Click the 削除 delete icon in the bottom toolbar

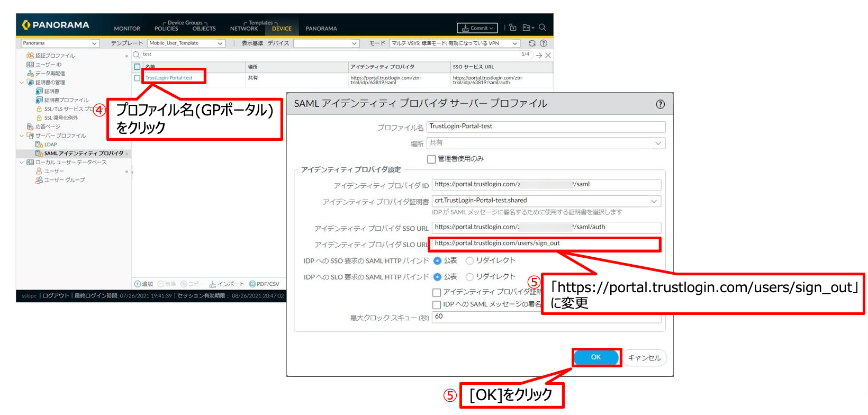click(x=161, y=284)
